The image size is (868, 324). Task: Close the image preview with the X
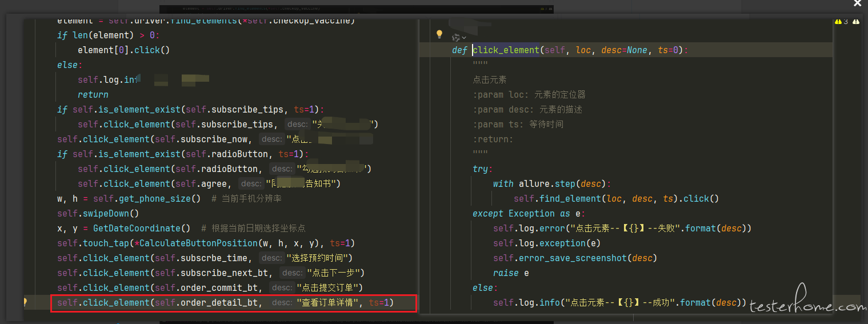[x=857, y=3]
